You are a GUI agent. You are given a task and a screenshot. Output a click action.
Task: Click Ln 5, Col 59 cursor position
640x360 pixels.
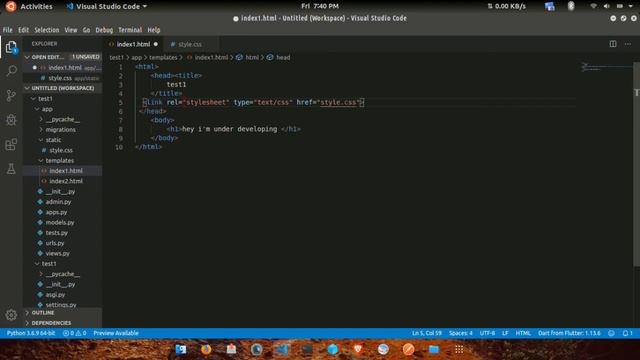(427, 333)
